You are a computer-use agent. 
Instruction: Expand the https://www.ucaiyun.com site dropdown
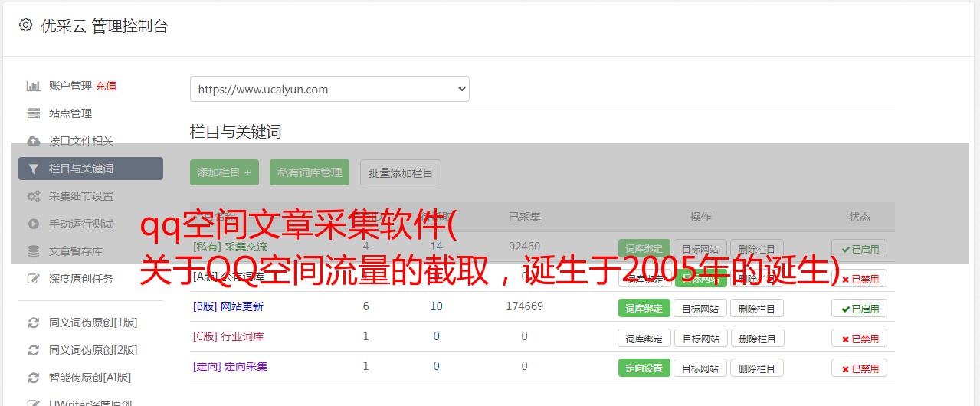329,89
